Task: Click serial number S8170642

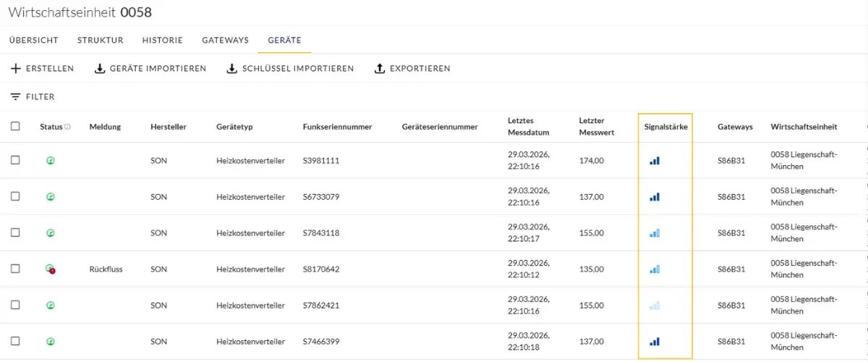Action: click(x=321, y=269)
